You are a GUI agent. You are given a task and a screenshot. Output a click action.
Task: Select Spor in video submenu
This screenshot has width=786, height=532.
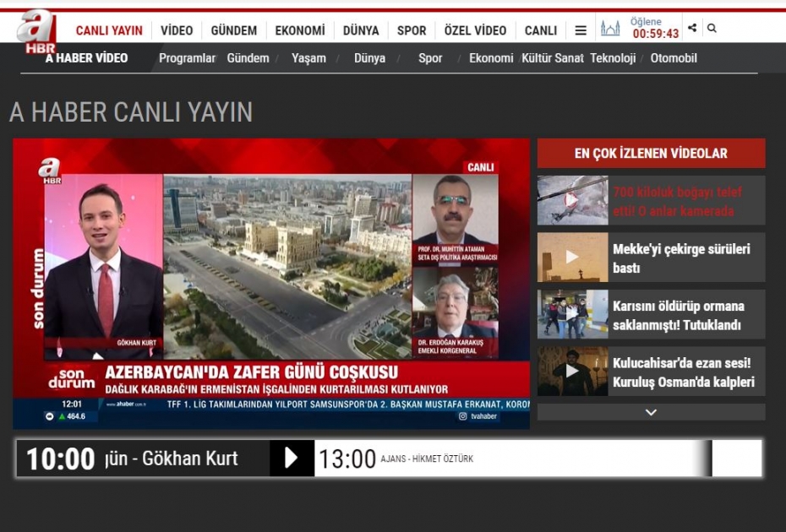tap(430, 58)
